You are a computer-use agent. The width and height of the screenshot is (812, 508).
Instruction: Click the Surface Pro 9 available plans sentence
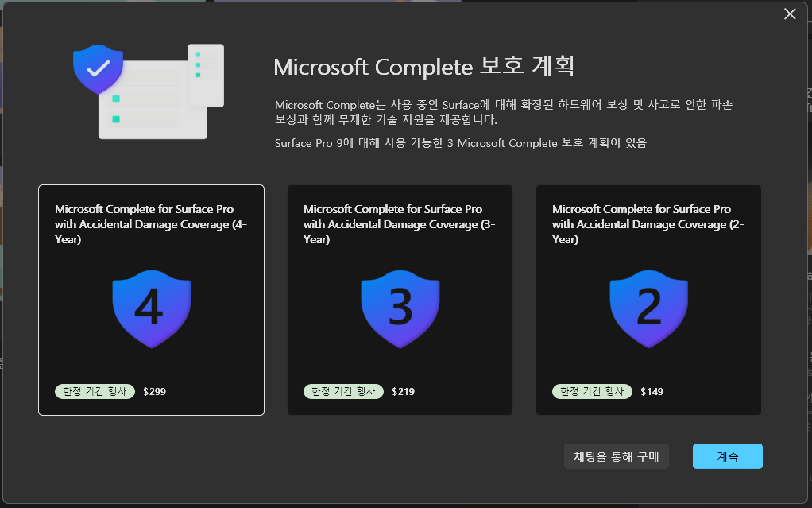click(461, 143)
